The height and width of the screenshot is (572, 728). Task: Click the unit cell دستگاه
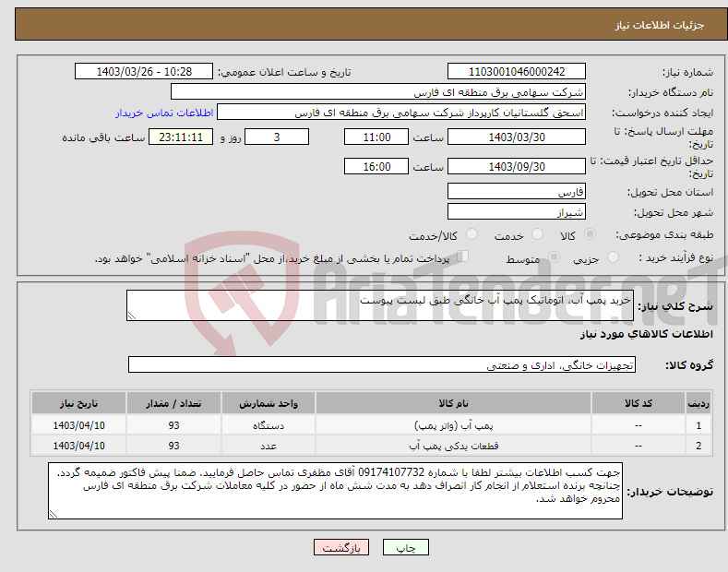269,425
